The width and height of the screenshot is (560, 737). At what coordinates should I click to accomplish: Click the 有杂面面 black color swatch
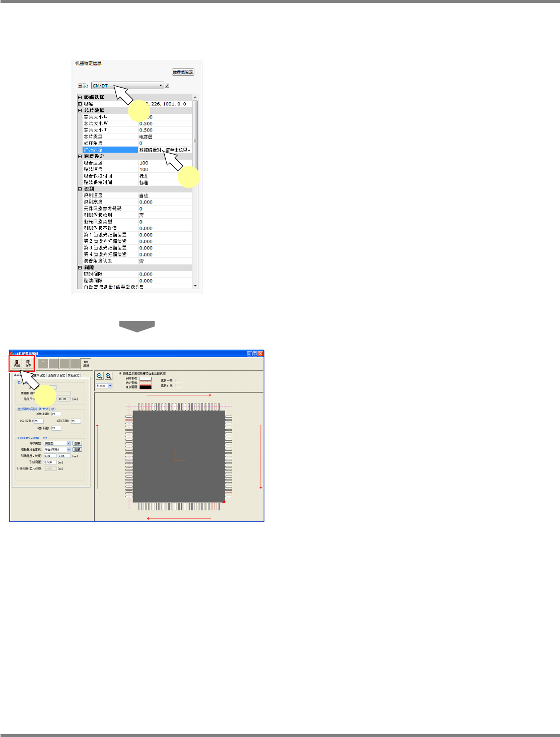(x=145, y=387)
